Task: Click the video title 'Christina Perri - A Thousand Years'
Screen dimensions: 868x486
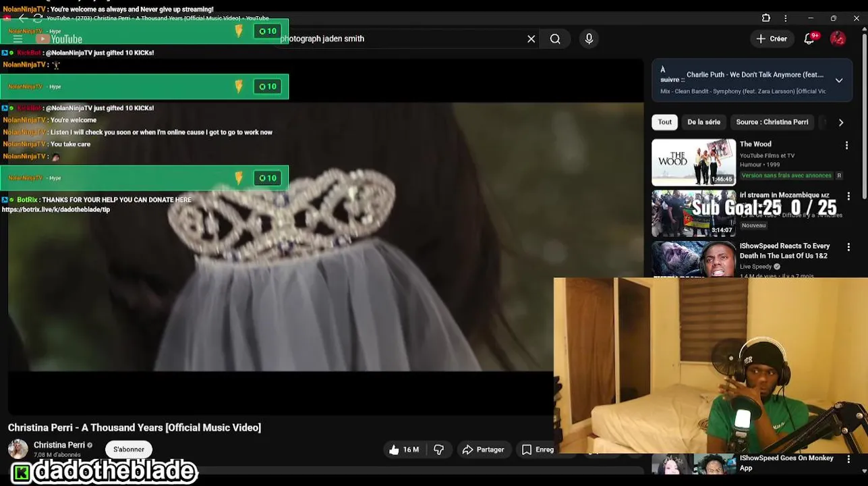Action: coord(134,428)
